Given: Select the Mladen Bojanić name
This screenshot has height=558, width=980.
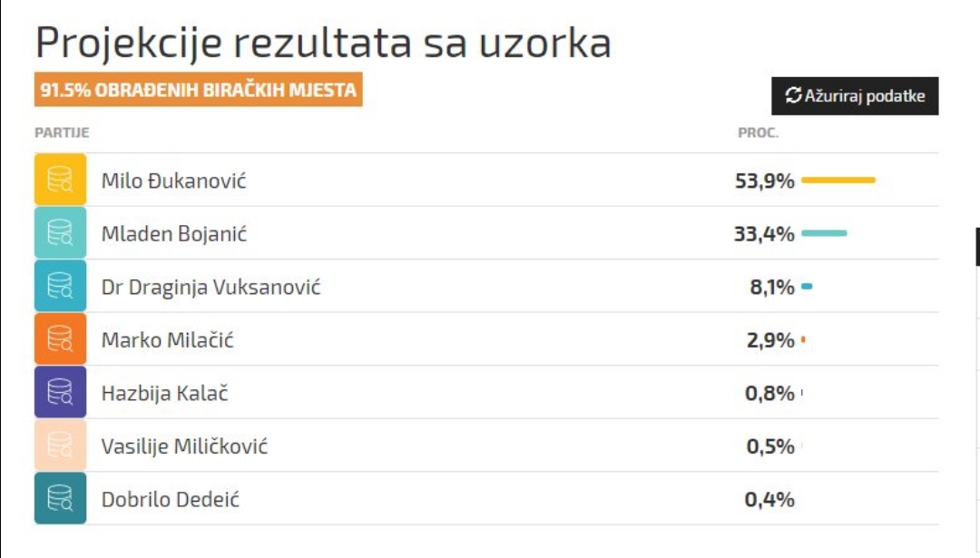Looking at the screenshot, I should coord(173,234).
